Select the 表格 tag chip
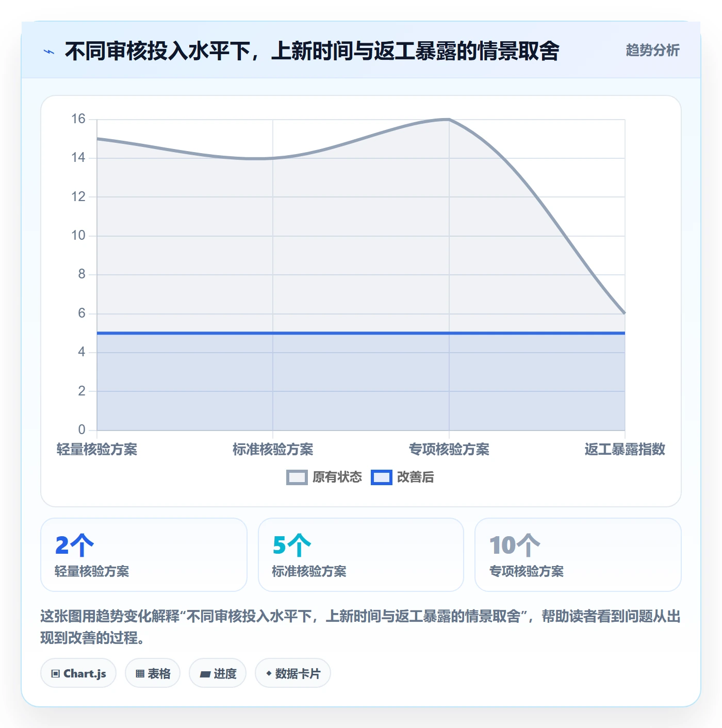This screenshot has width=722, height=728. (x=153, y=673)
